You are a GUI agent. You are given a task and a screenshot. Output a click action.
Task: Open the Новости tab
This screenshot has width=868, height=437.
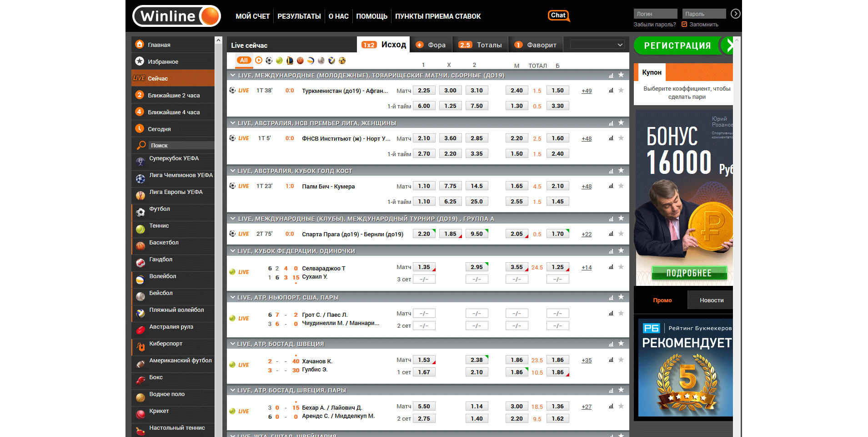712,300
